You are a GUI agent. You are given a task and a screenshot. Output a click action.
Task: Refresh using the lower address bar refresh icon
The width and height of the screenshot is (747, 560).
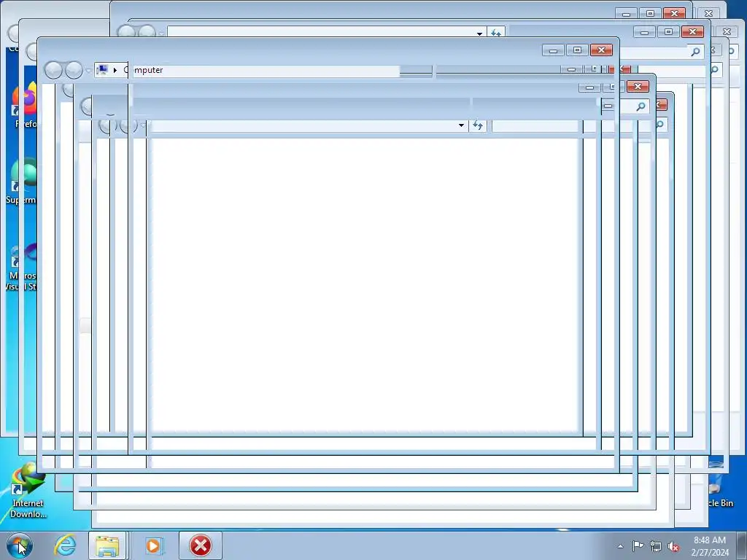pyautogui.click(x=478, y=125)
